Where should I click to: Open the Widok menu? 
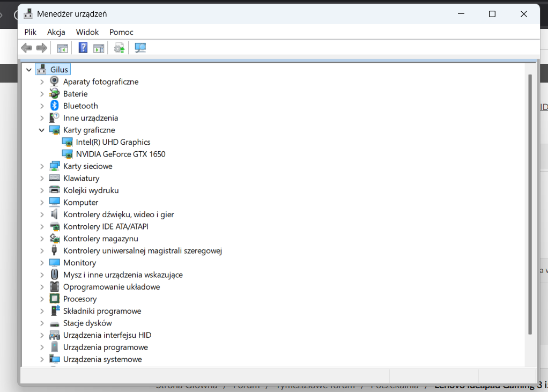click(x=87, y=32)
